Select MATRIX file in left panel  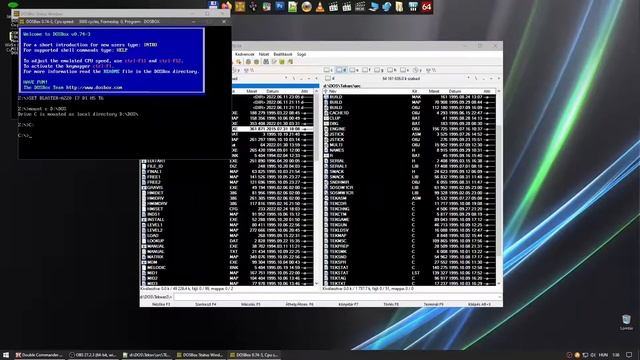coord(227,257)
